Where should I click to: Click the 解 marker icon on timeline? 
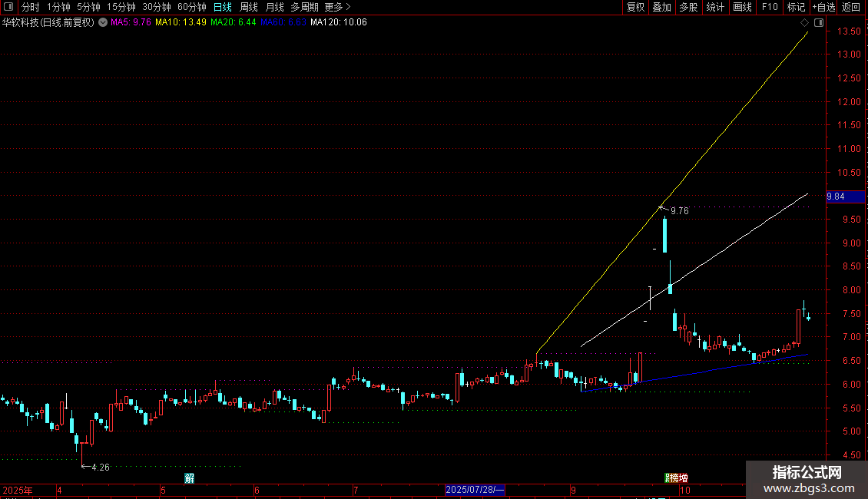click(189, 478)
